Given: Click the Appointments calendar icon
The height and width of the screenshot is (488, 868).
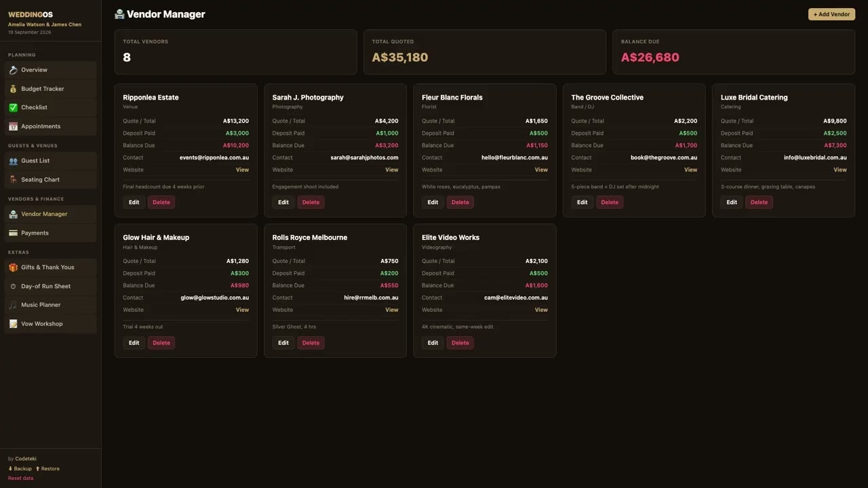Looking at the screenshot, I should pyautogui.click(x=13, y=126).
